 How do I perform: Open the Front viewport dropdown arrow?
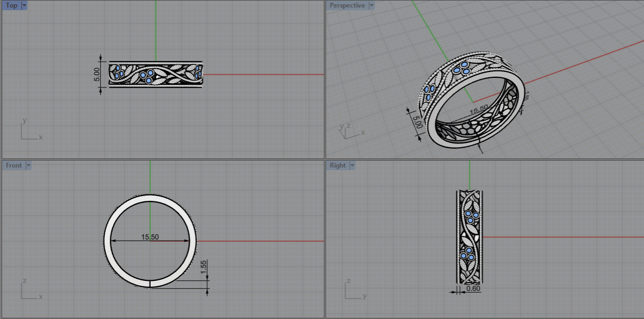coord(28,165)
